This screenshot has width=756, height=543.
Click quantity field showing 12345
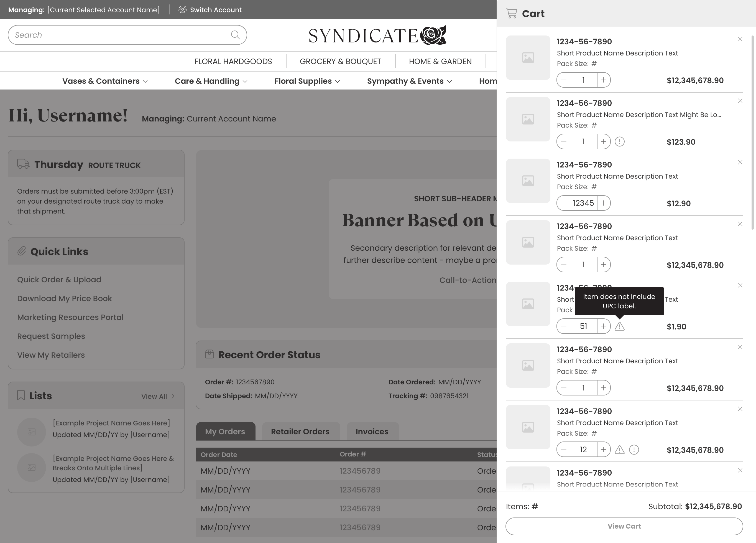click(x=583, y=203)
